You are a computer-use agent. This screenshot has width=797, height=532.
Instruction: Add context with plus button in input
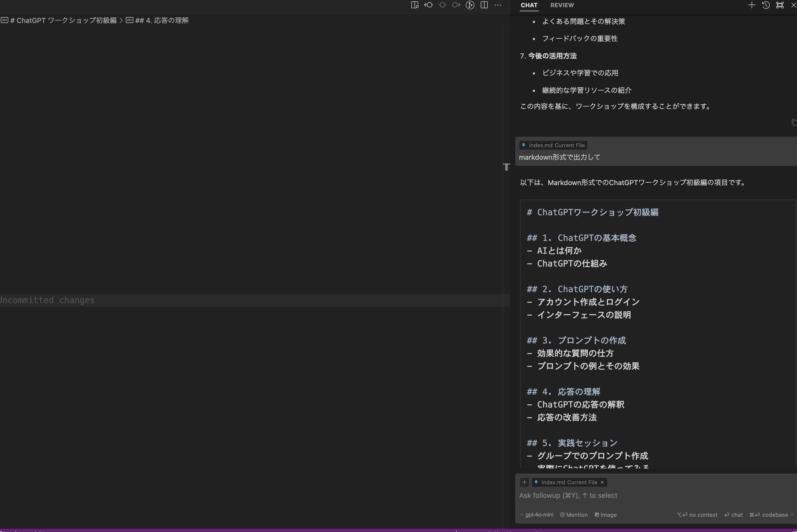(x=524, y=482)
